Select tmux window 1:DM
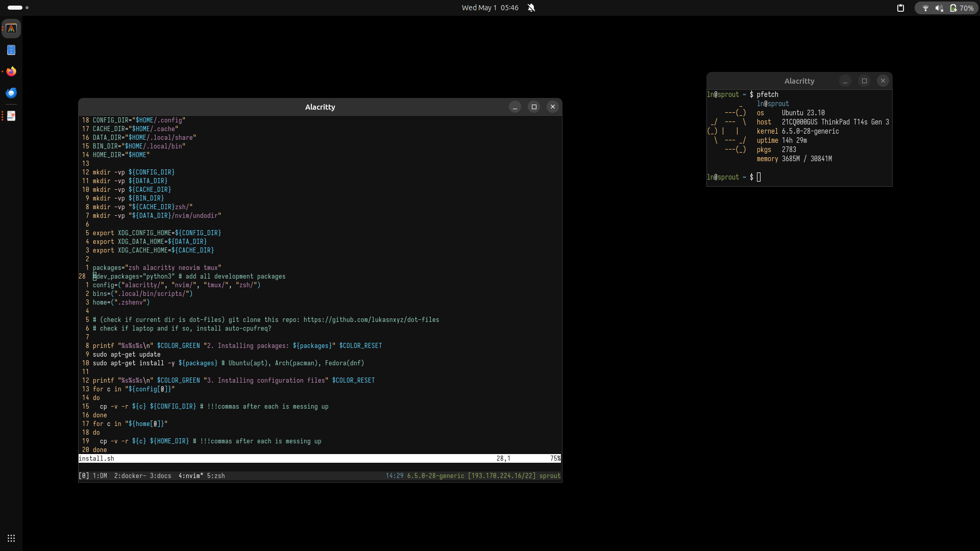The height and width of the screenshot is (551, 980). click(x=100, y=475)
